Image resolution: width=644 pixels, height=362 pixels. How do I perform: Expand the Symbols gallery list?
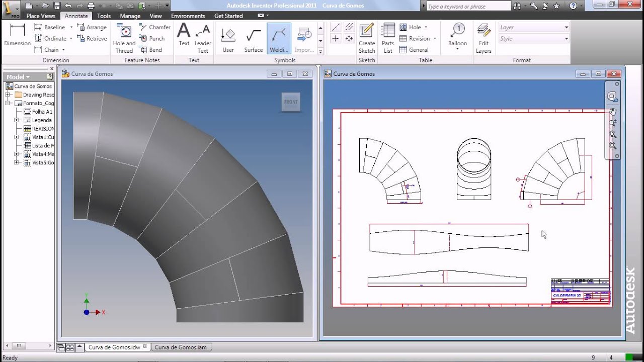320,51
